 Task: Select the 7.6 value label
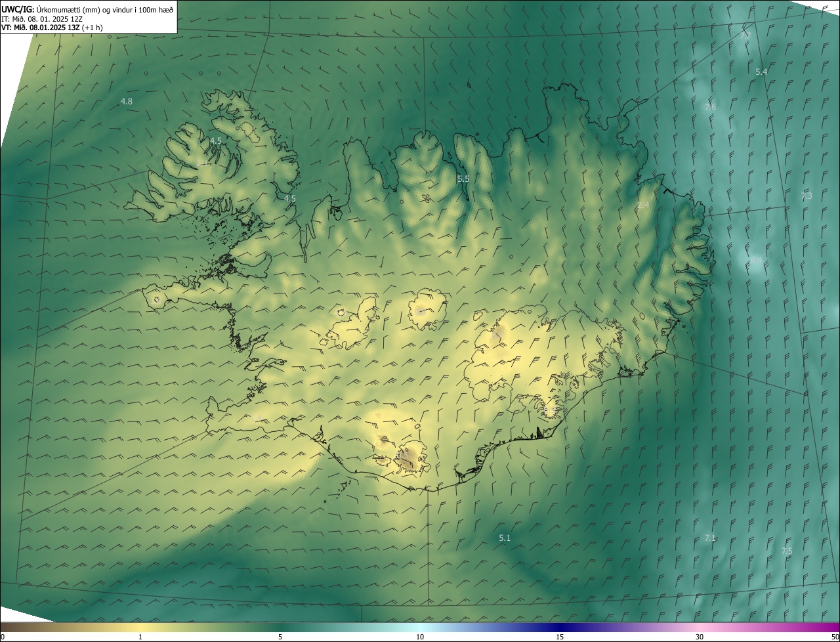tap(710, 107)
